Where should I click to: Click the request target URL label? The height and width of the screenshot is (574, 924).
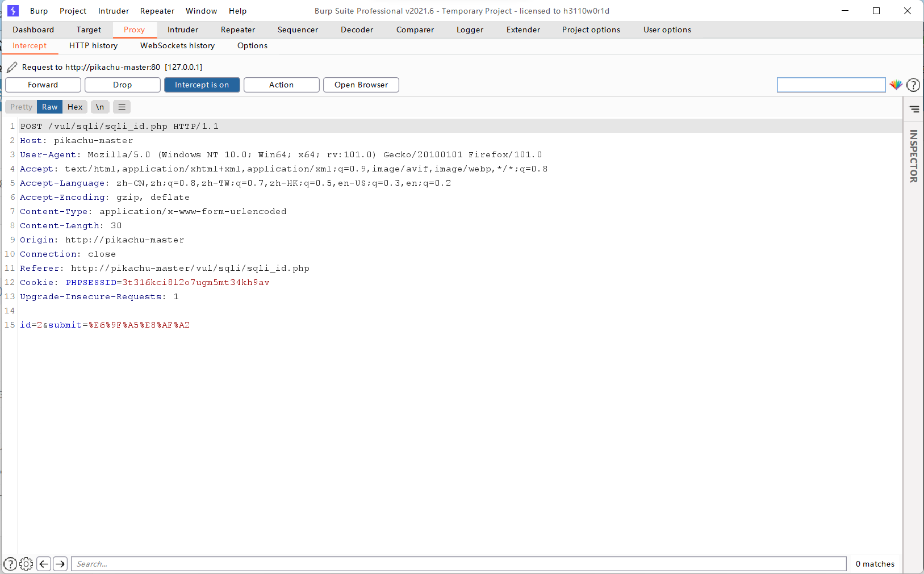(x=112, y=67)
